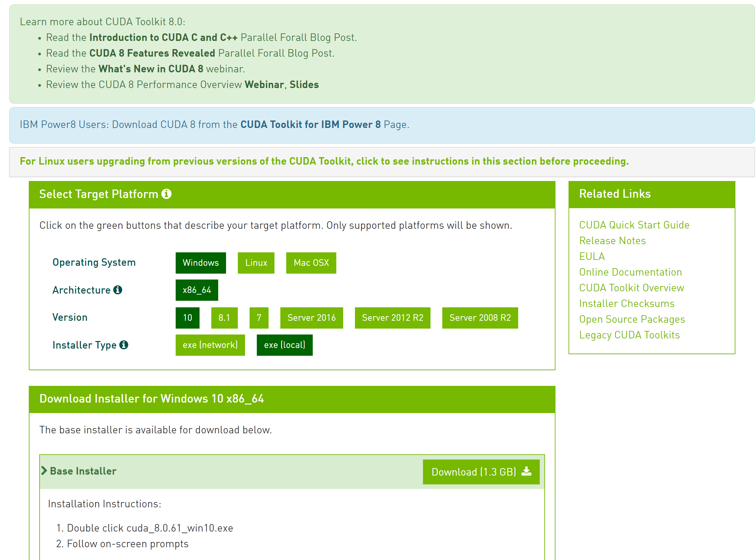Open CUDA 8 Features Revealed blog post

152,53
